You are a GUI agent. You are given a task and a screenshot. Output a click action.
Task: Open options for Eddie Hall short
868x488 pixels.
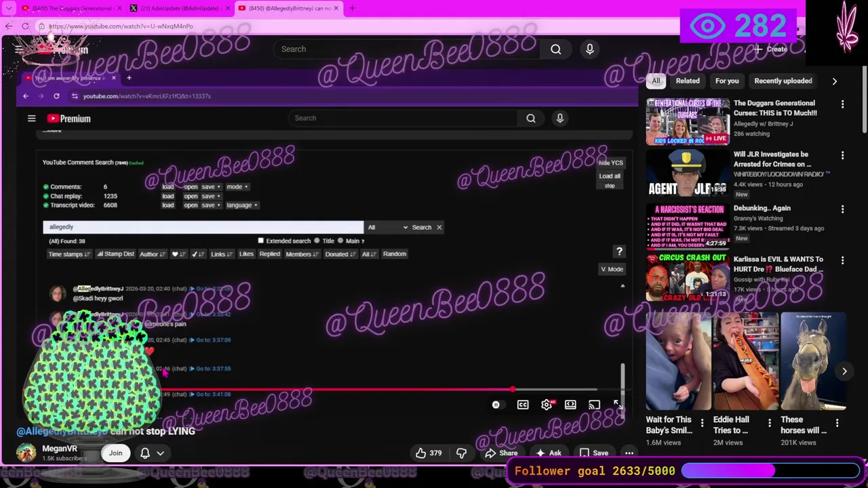(769, 423)
